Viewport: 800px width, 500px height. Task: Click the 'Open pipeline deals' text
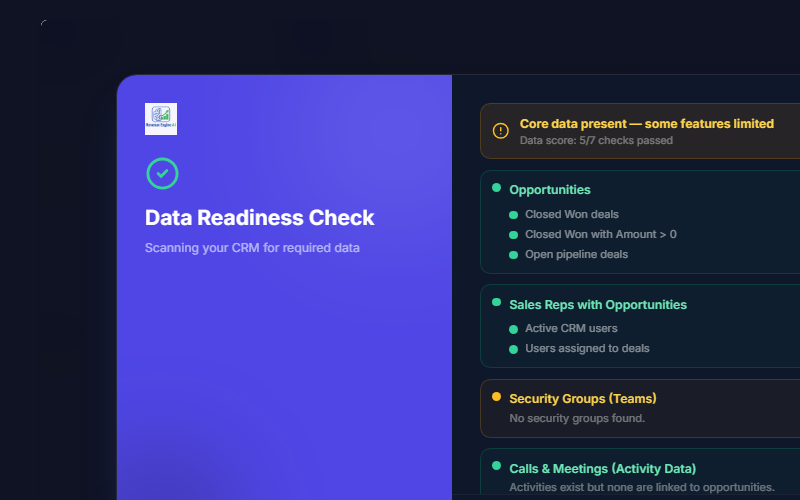(577, 254)
